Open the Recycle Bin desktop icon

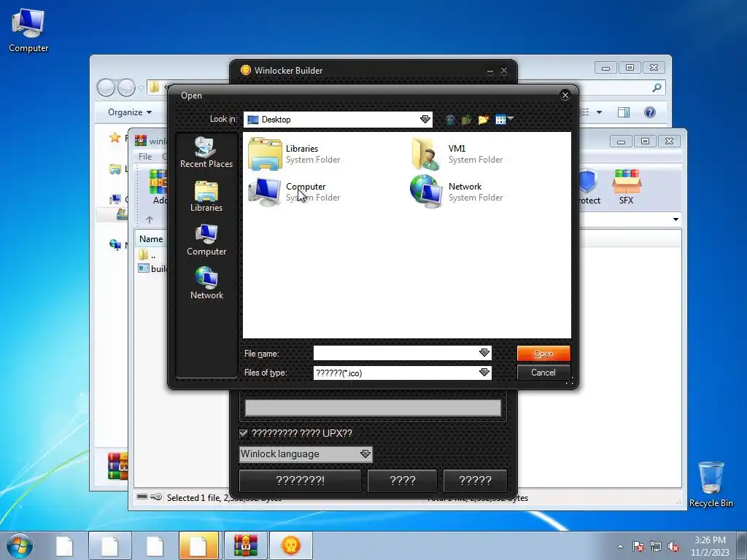711,484
